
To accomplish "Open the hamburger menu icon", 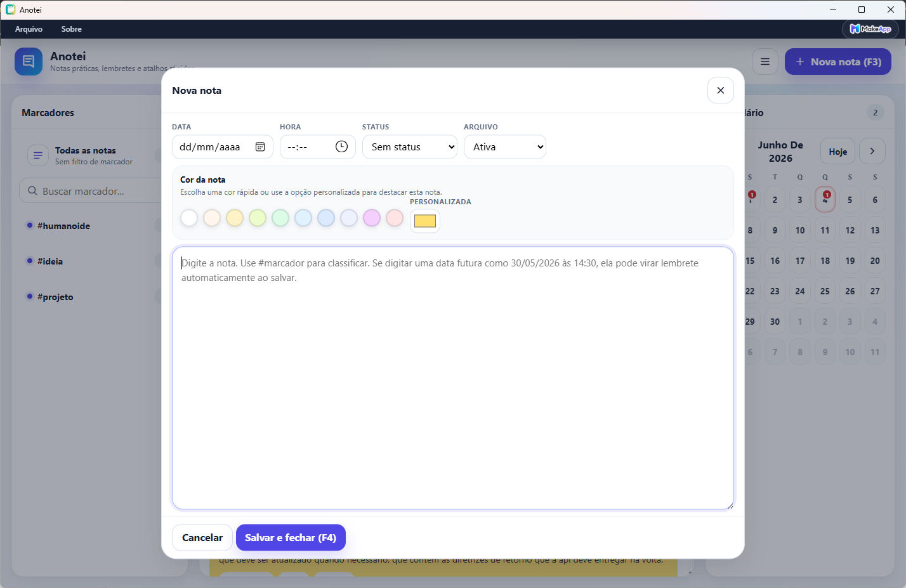I will [765, 62].
